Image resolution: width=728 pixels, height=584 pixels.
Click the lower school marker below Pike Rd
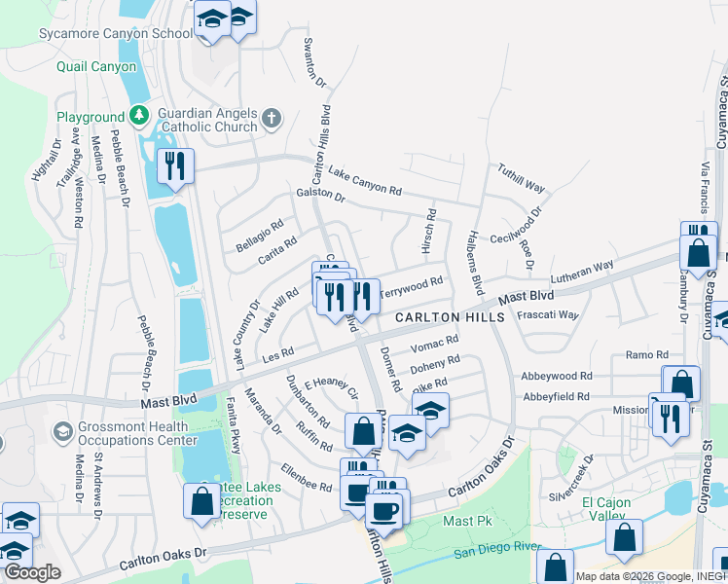pos(407,435)
